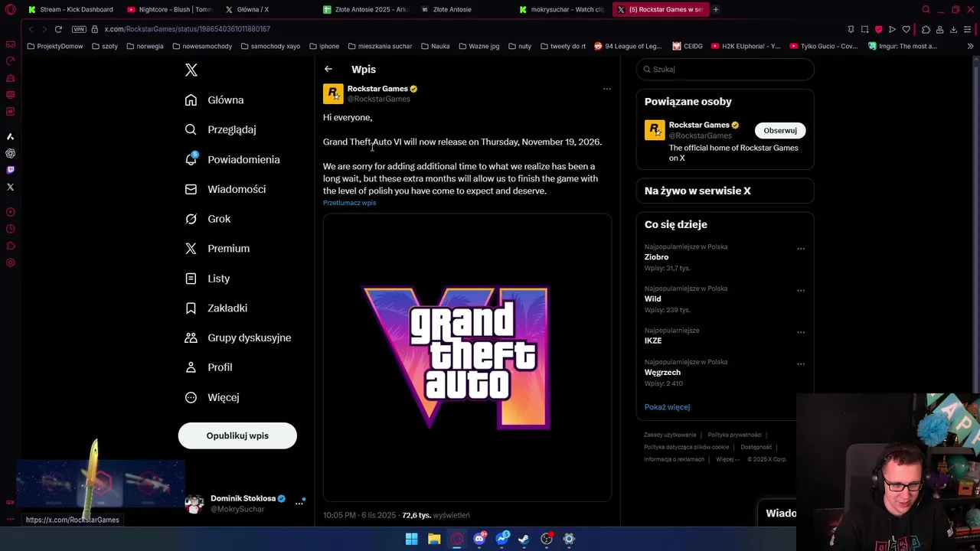Open Grok from the sidebar
This screenshot has height=551, width=980.
pos(207,219)
